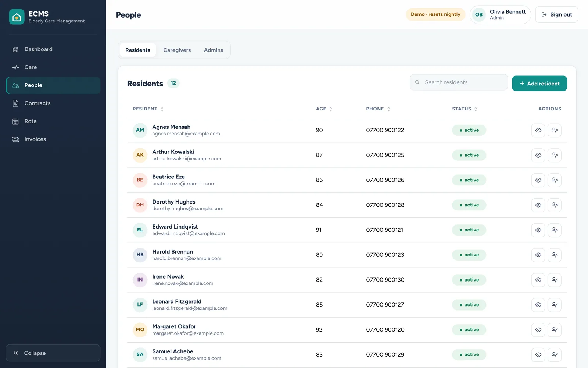Open Dashboard from the sidebar
This screenshot has width=588, height=368.
[x=53, y=49]
